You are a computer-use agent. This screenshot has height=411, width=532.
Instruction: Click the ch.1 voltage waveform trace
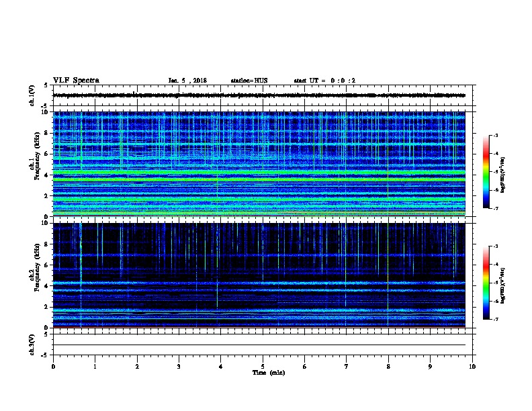259,95
